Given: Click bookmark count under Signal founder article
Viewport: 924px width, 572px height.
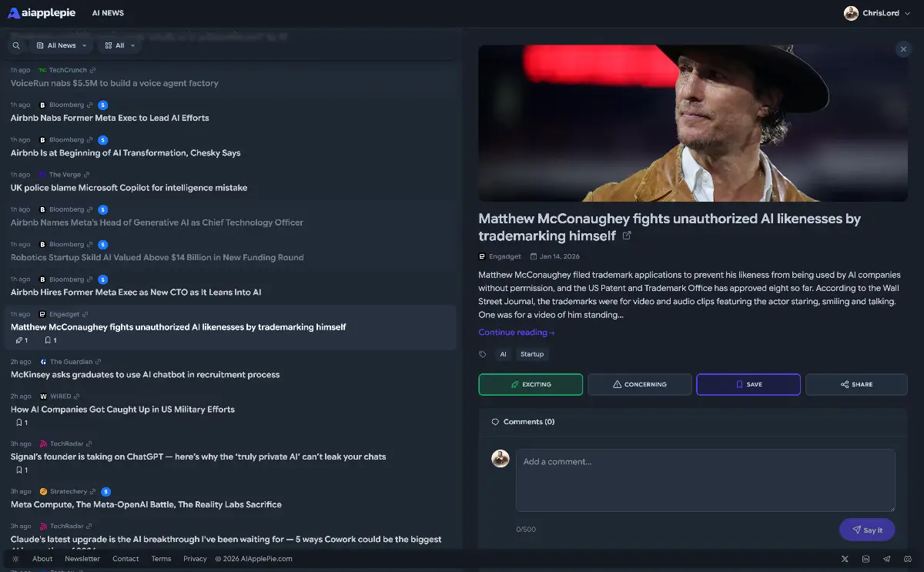Looking at the screenshot, I should click(x=22, y=470).
